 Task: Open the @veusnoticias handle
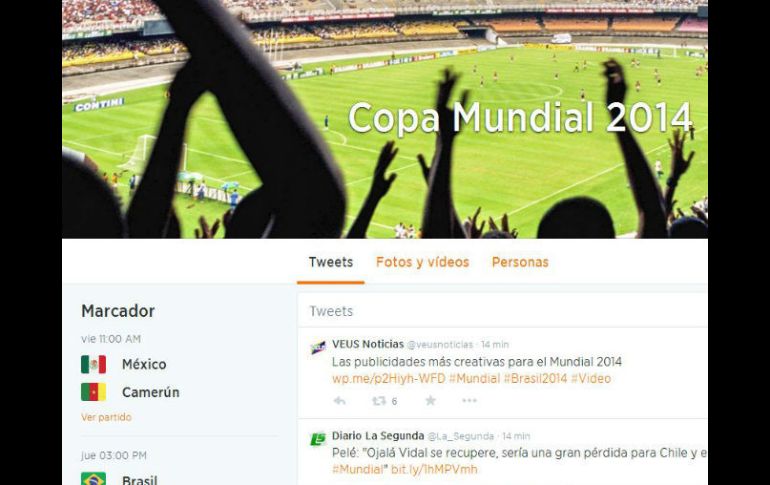[440, 345]
